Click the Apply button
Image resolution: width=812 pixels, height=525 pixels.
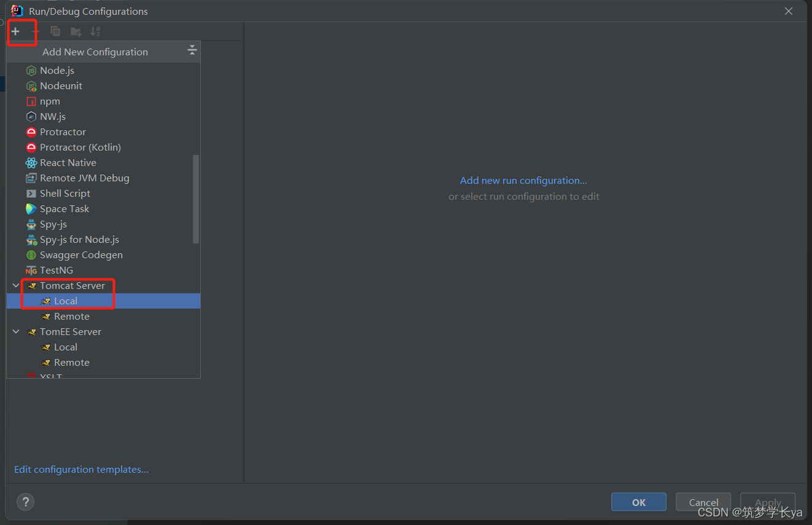click(768, 502)
